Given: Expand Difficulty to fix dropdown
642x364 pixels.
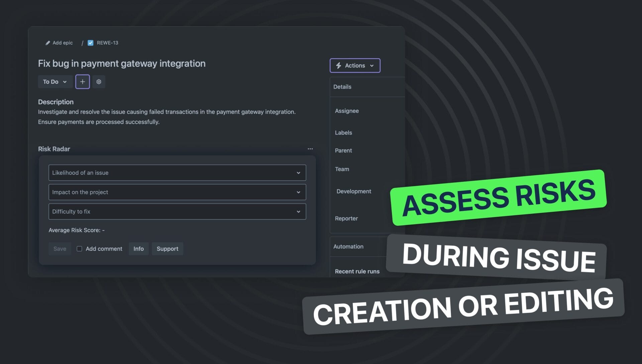Looking at the screenshot, I should [x=177, y=211].
